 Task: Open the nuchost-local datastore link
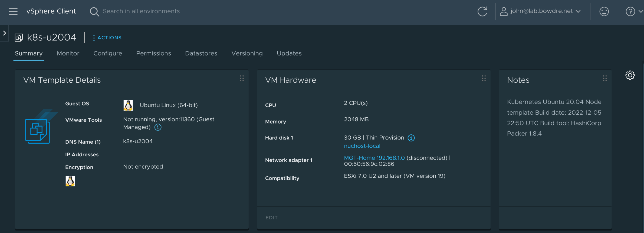click(x=362, y=146)
